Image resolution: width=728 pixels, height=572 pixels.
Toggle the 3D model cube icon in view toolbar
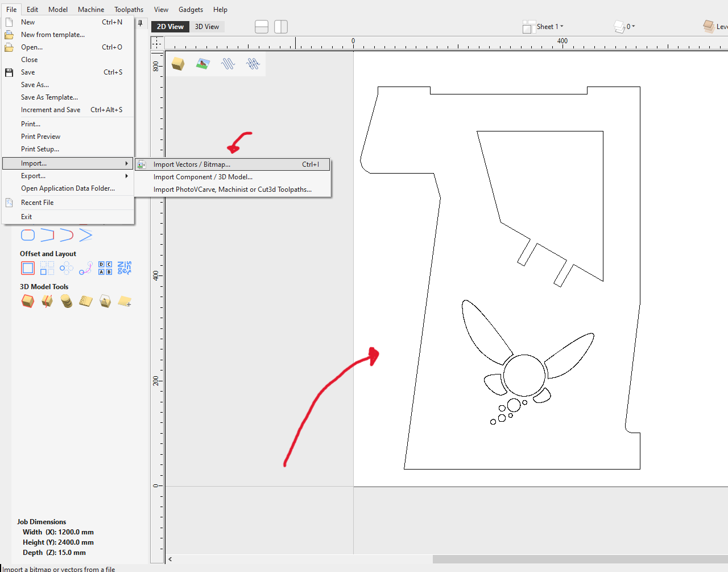tap(178, 64)
